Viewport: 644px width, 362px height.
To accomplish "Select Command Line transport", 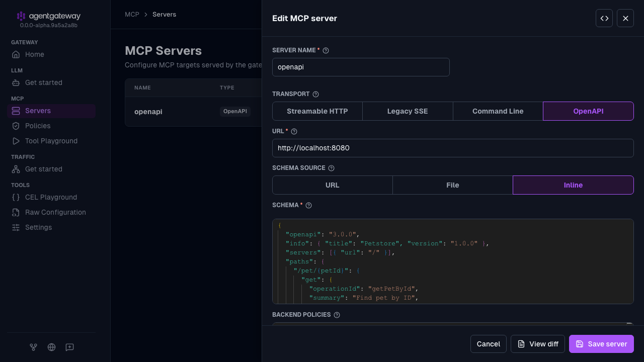I will pyautogui.click(x=498, y=111).
